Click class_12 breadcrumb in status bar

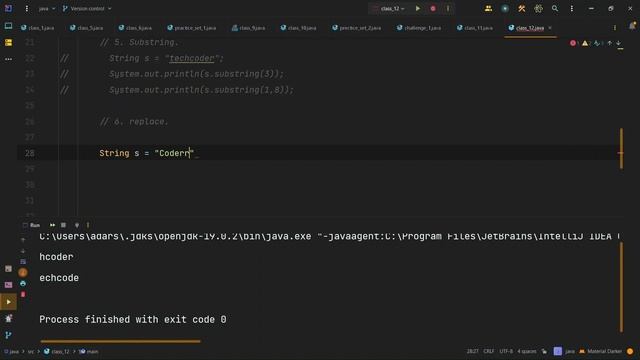[57, 351]
